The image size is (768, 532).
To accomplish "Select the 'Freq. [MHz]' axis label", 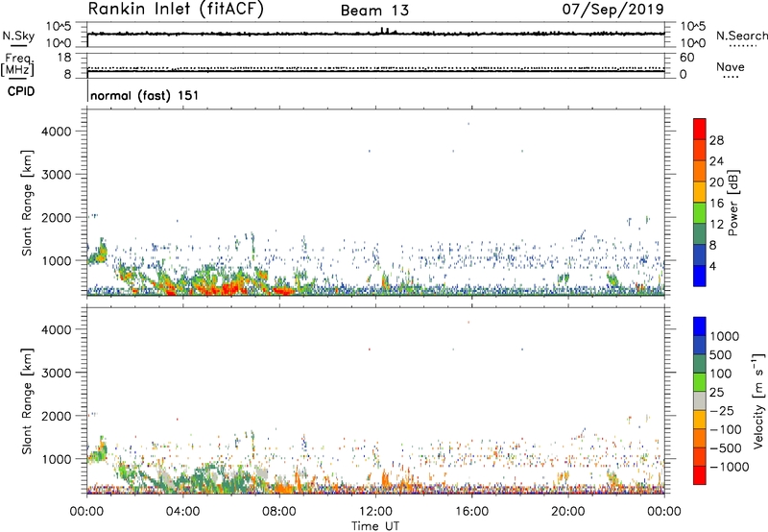I will pyautogui.click(x=17, y=64).
